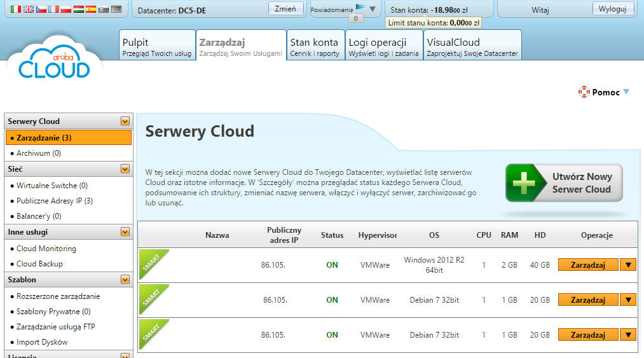Screen dimensions: 644x358
Task: Switch language with the Italian flag
Action: coord(16,9)
